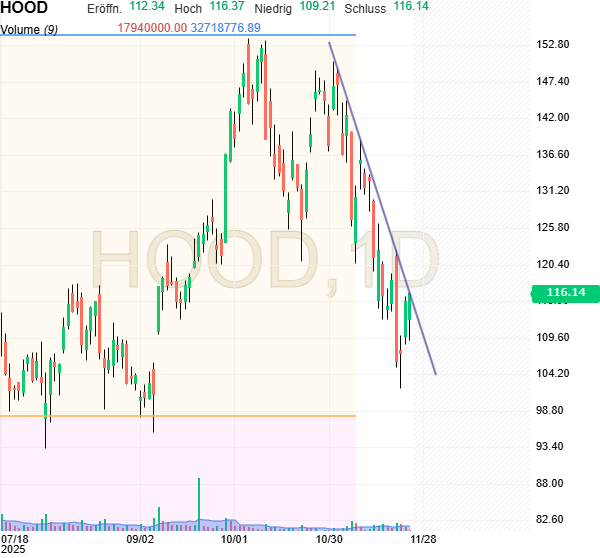Click the 09/02 date axis label
The width and height of the screenshot is (600, 558).
pos(140,539)
